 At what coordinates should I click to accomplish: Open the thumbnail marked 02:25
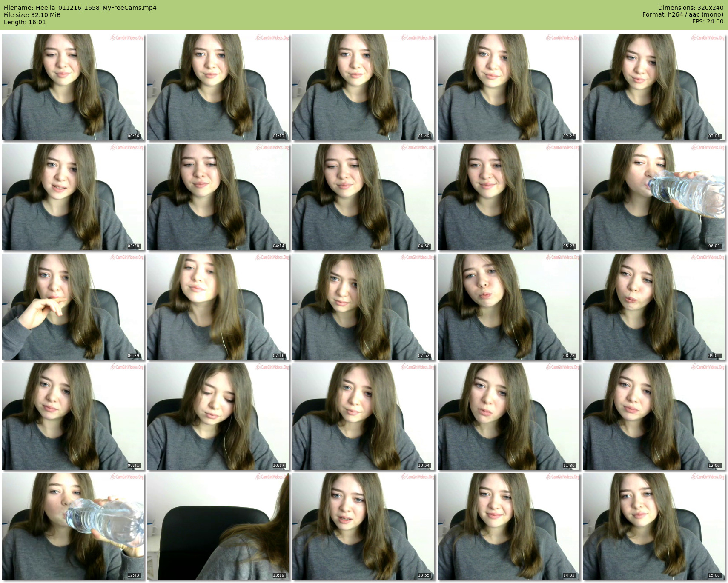pyautogui.click(x=508, y=87)
